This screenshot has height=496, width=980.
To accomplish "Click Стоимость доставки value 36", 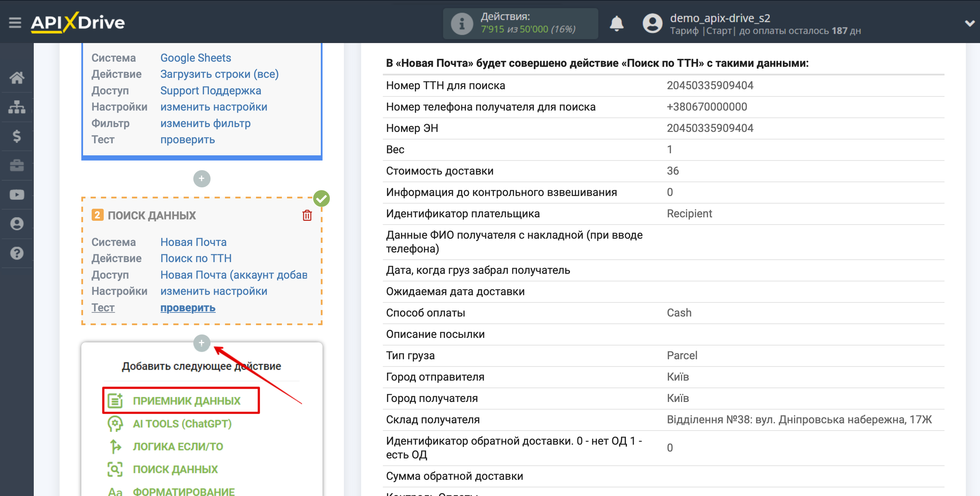I will click(673, 171).
